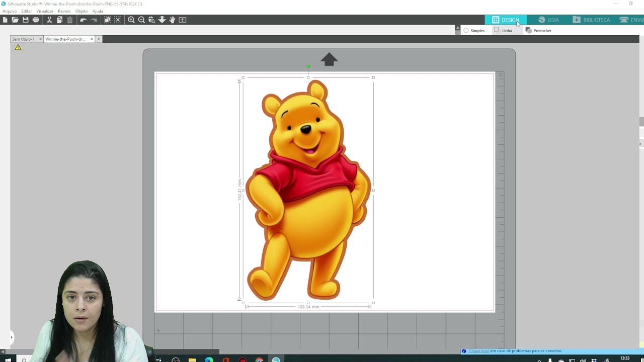Click the Winnie the Pooh image on the canvas
Screen dimensions: 644x362
pyautogui.click(x=308, y=190)
